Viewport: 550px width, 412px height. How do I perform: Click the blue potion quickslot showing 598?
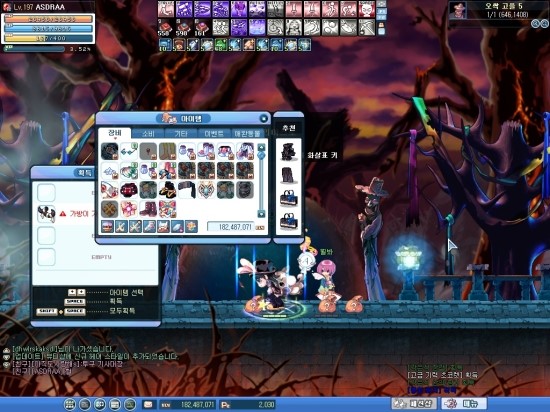pos(183,27)
